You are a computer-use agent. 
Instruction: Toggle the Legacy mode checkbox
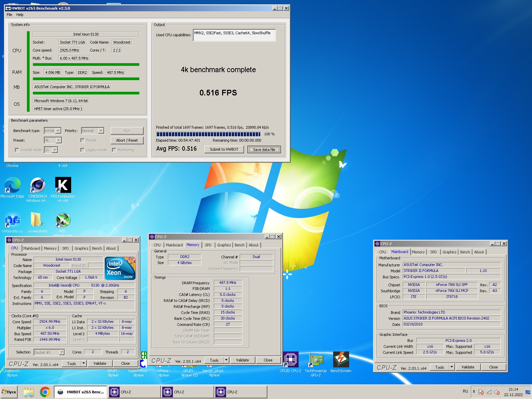[82, 150]
